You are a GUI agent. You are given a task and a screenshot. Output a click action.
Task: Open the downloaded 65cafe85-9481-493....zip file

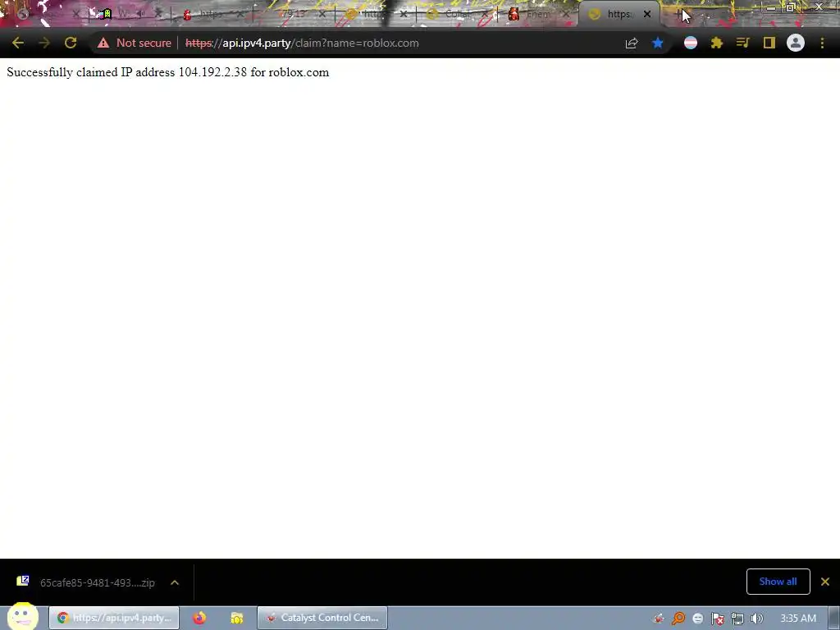click(85, 582)
